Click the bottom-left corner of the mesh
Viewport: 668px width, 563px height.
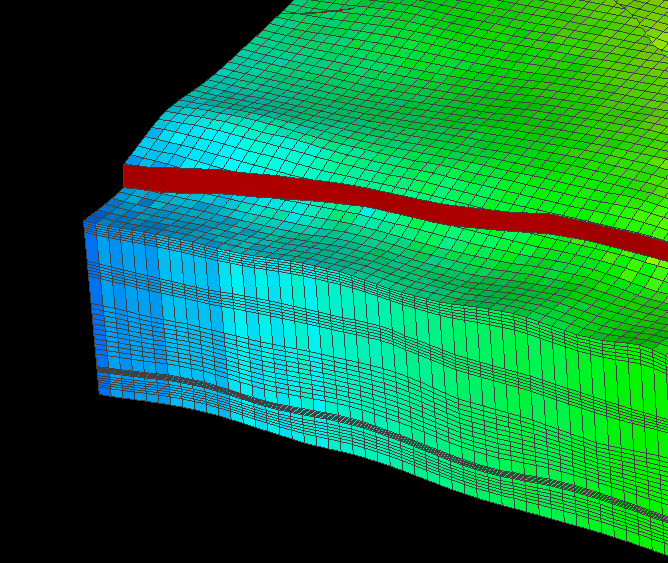[100, 393]
